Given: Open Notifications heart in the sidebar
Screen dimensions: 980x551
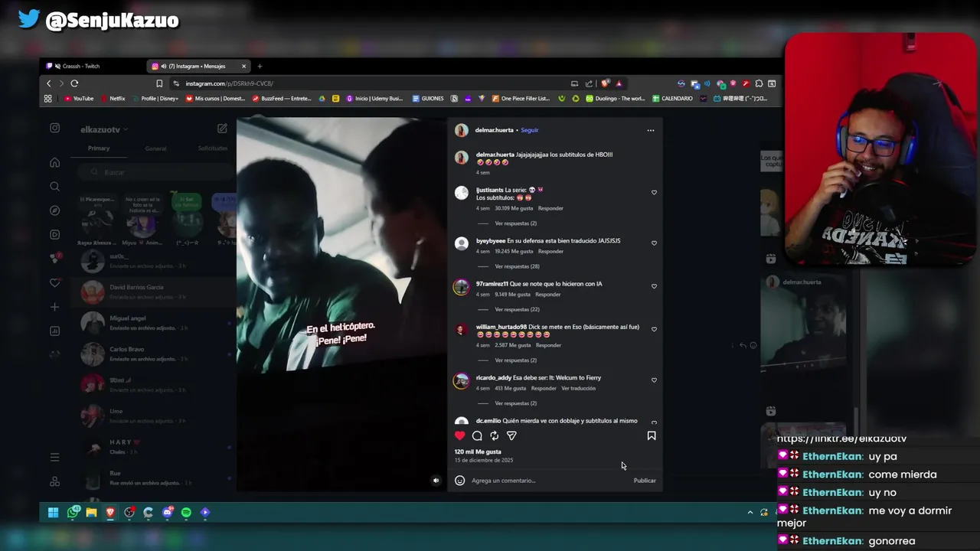Looking at the screenshot, I should click(x=54, y=283).
